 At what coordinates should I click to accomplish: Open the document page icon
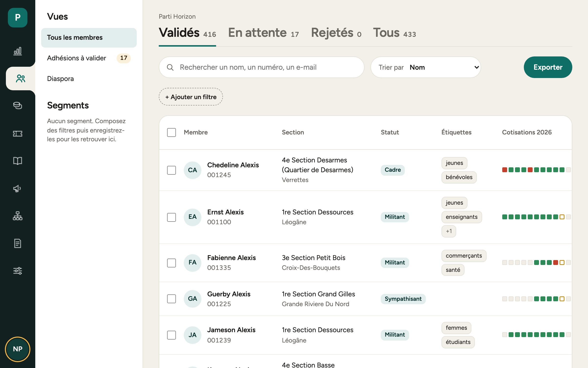(x=18, y=243)
